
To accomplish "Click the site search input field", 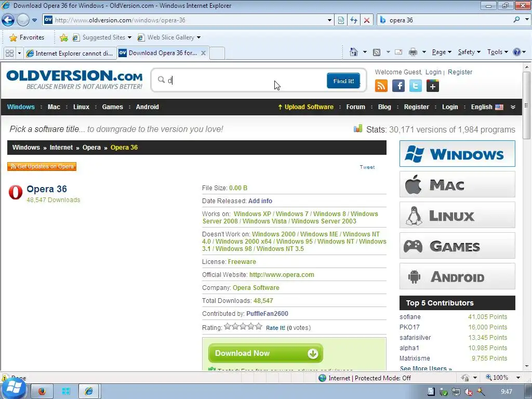I will point(246,80).
